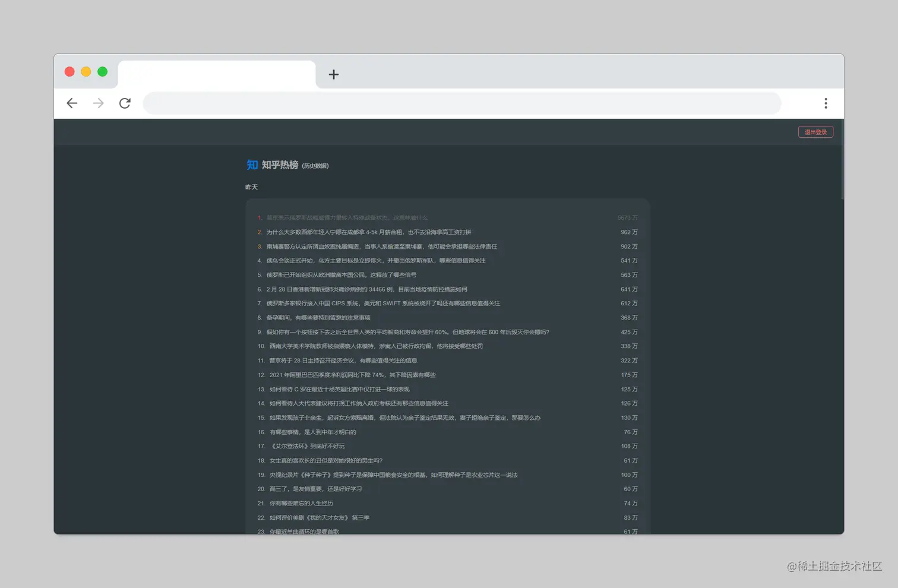Click the browser back arrow
898x588 pixels.
click(x=72, y=103)
